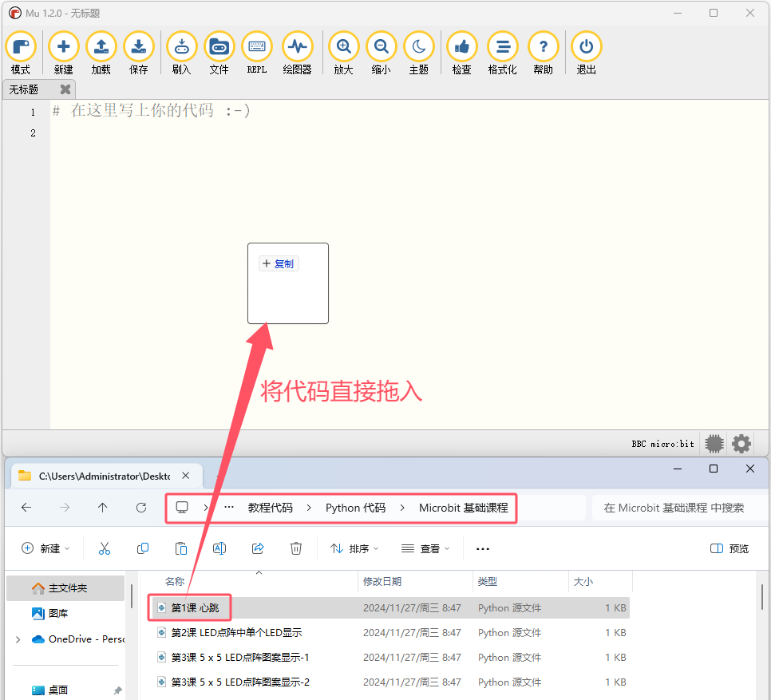This screenshot has height=700, width=771.
Task: Zoom in with 放大 button
Action: point(344,53)
